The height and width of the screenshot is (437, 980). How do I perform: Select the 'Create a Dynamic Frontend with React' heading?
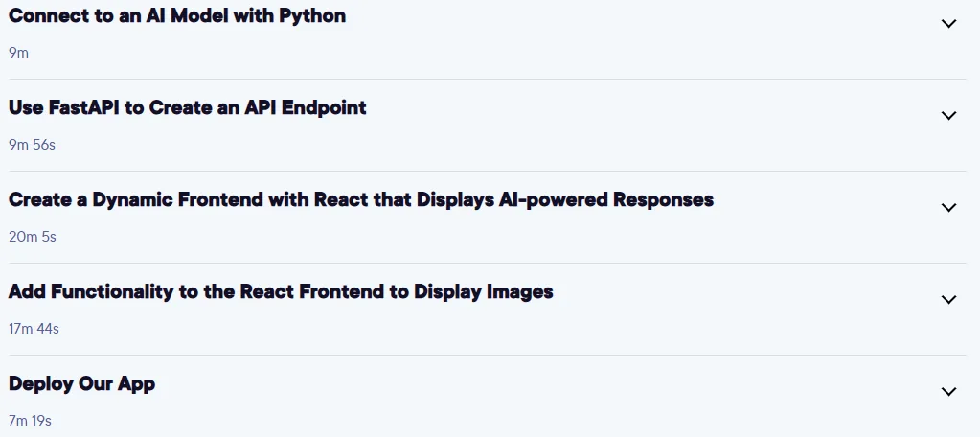[361, 200]
